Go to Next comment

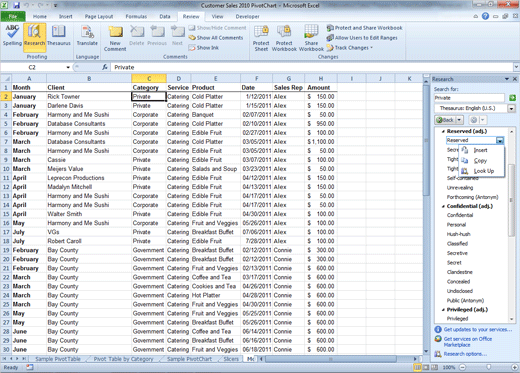177,36
